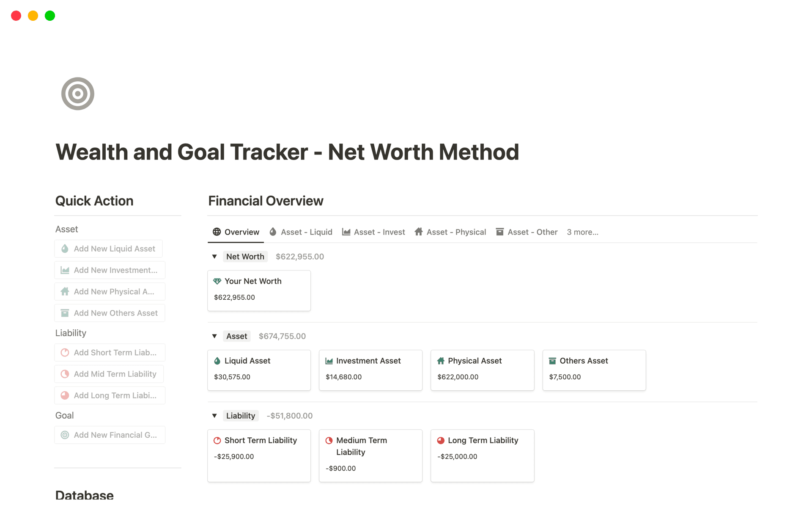Click the target page icon above the title

(x=78, y=93)
